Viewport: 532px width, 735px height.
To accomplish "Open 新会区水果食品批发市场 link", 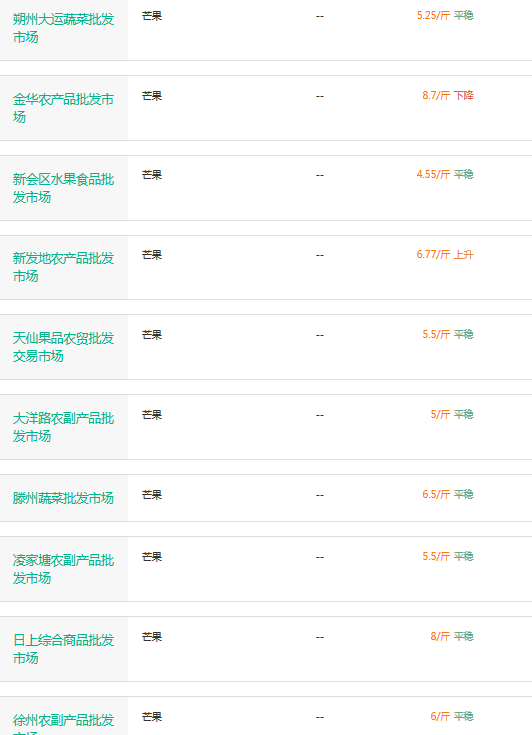I will pos(63,188).
